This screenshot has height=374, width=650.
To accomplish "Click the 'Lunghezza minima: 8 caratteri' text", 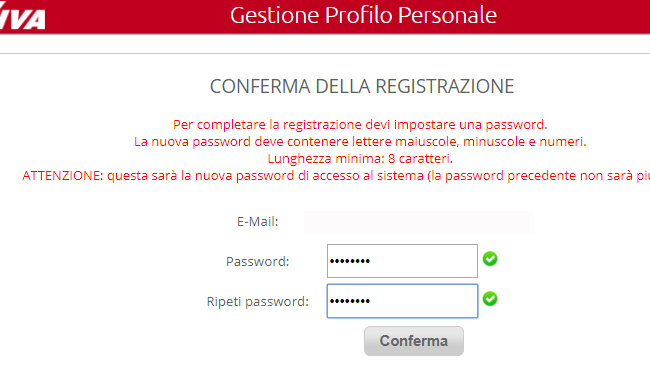I will coord(360,158).
